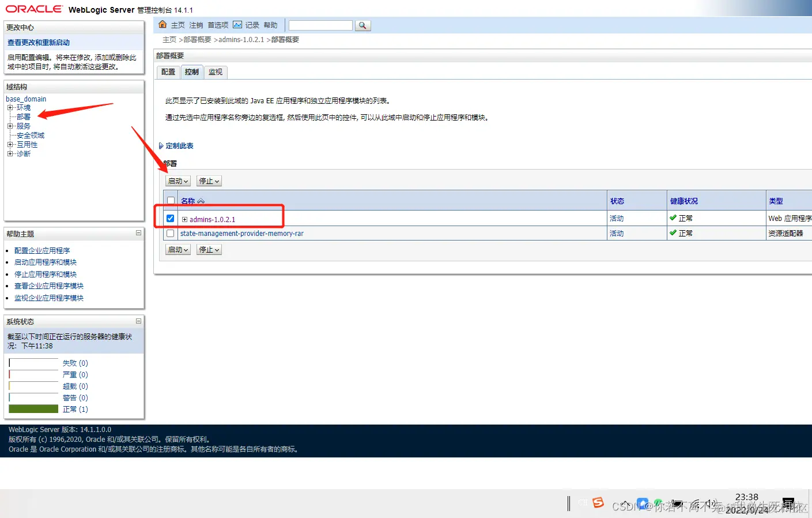Click the 失败 (0) status link

click(75, 363)
